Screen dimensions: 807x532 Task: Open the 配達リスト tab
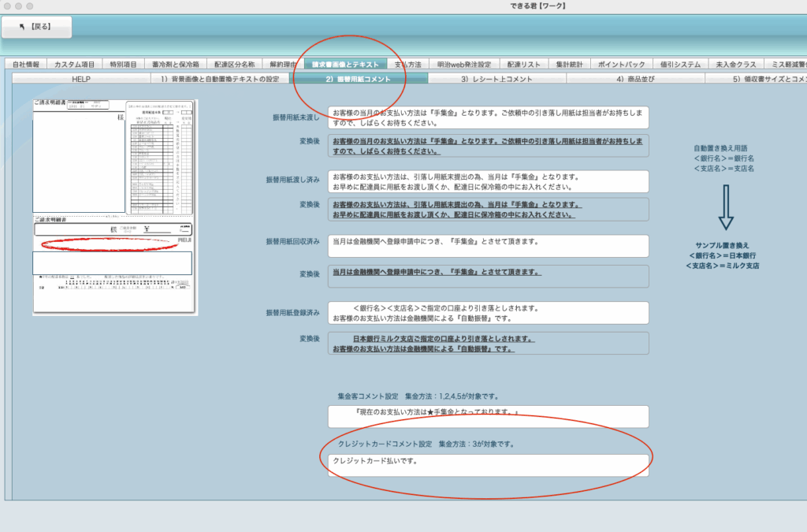coord(524,65)
